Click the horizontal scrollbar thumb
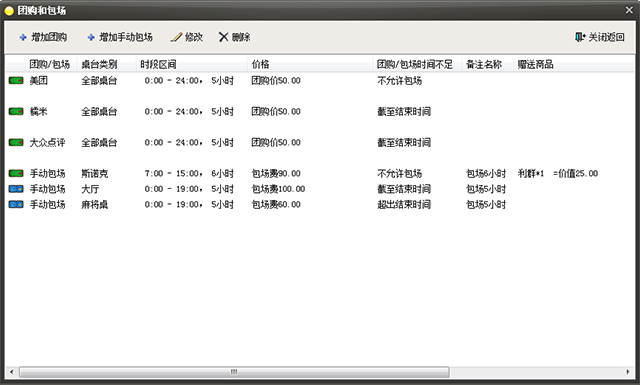640x385 pixels. tap(234, 372)
